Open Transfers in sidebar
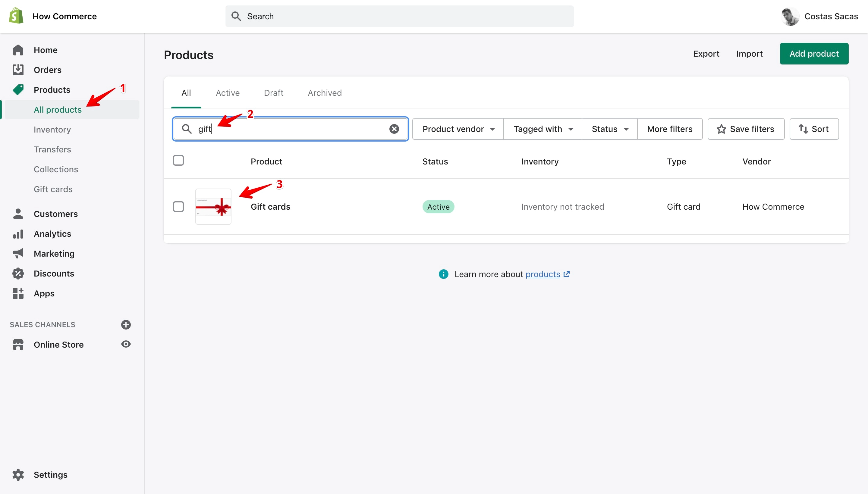868x494 pixels. [52, 149]
